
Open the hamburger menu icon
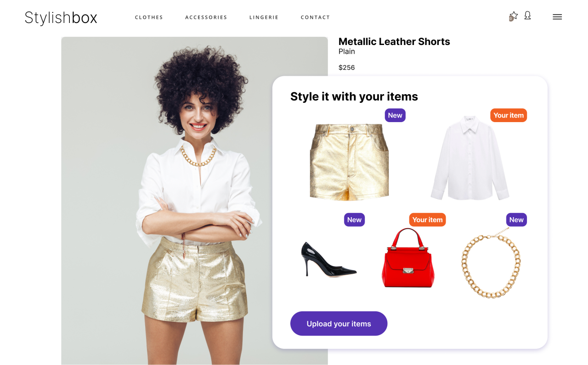(557, 17)
